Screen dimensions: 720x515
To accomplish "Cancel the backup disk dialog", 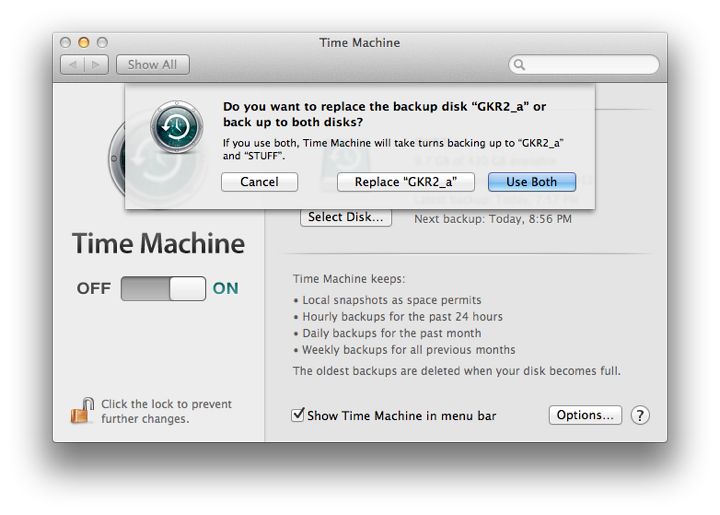I will pyautogui.click(x=259, y=182).
